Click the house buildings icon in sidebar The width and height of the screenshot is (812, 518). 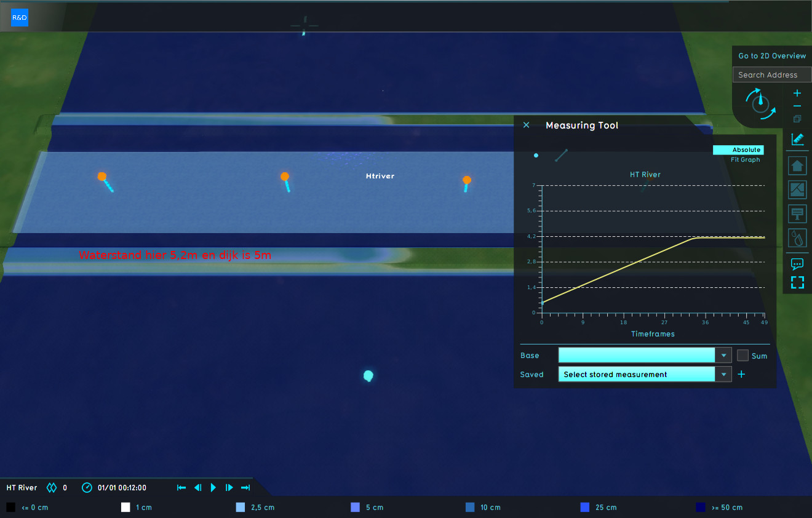pos(797,165)
